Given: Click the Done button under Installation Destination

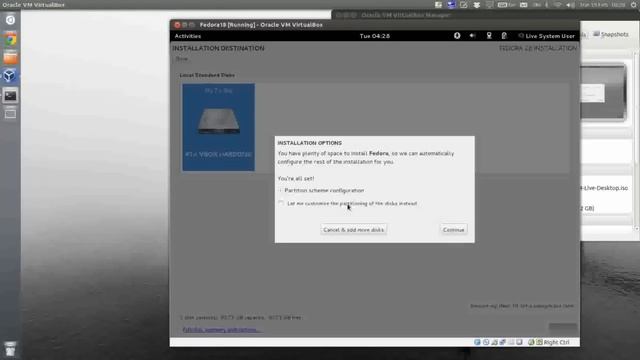Looking at the screenshot, I should [x=182, y=59].
